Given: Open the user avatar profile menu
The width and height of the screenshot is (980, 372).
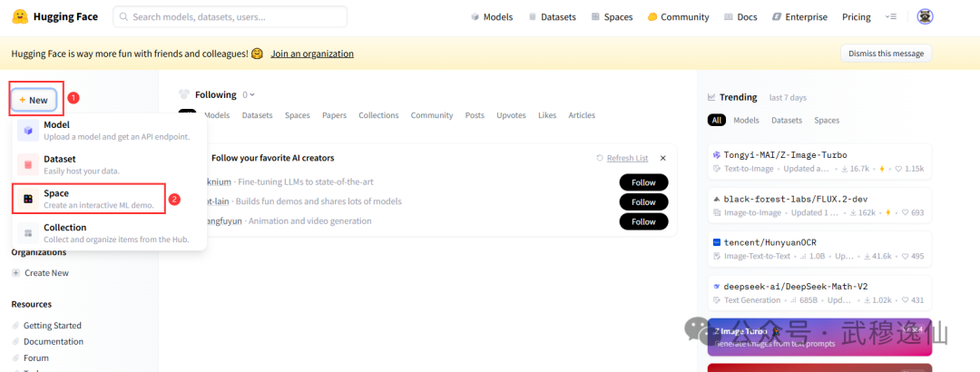Looking at the screenshot, I should [925, 17].
